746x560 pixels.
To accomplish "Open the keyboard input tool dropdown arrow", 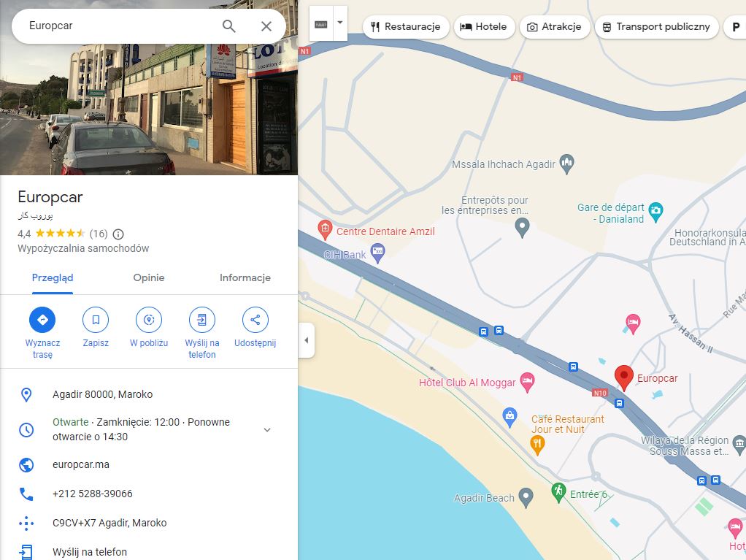I will [340, 23].
